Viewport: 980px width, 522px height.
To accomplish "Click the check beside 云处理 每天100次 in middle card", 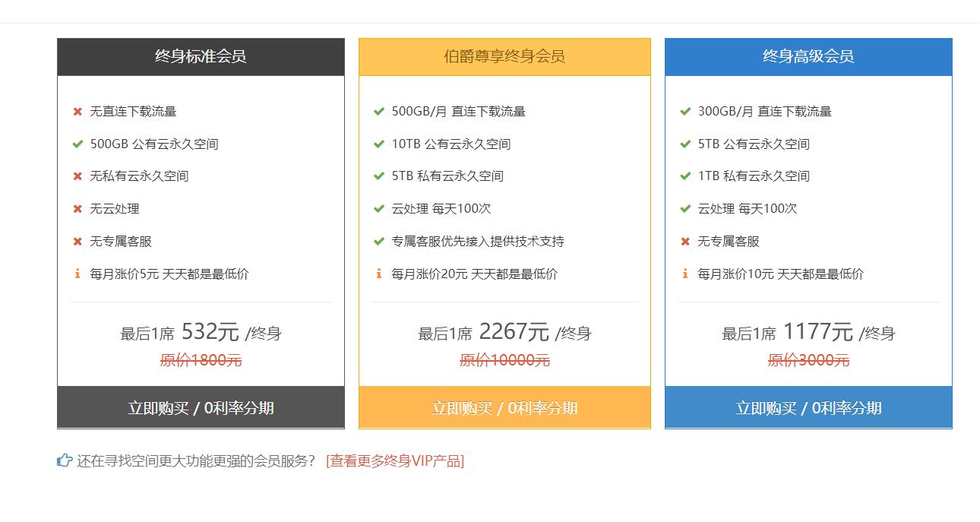I will (378, 208).
